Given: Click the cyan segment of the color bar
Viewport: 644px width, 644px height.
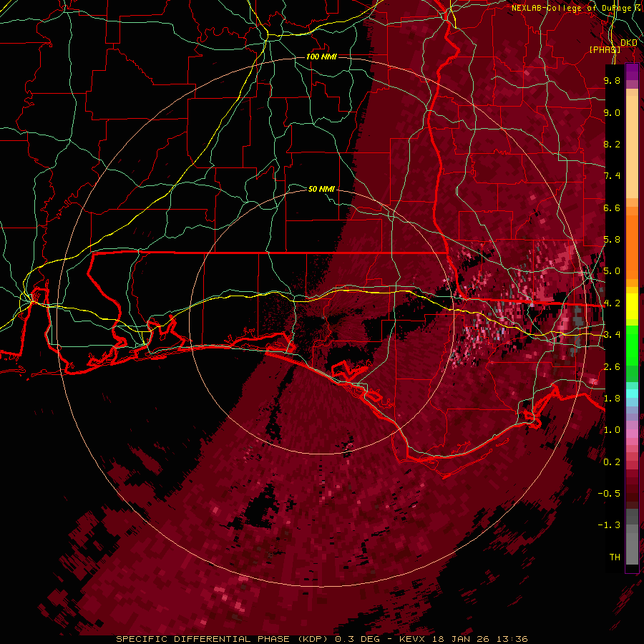Looking at the screenshot, I should [632, 394].
